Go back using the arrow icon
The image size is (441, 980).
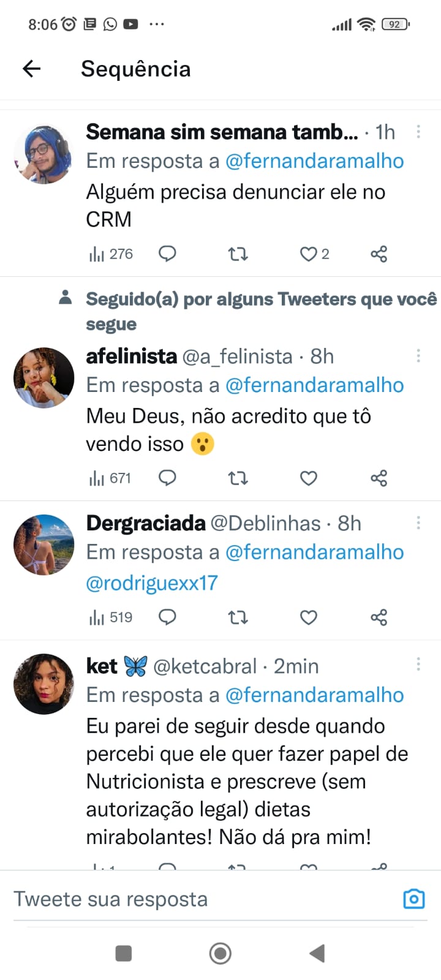pos(31,69)
